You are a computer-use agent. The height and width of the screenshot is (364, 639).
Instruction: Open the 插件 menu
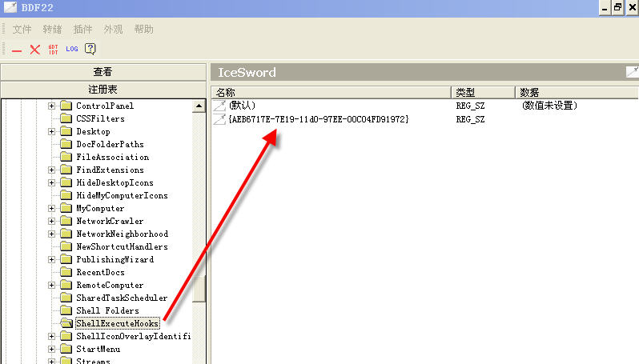82,30
